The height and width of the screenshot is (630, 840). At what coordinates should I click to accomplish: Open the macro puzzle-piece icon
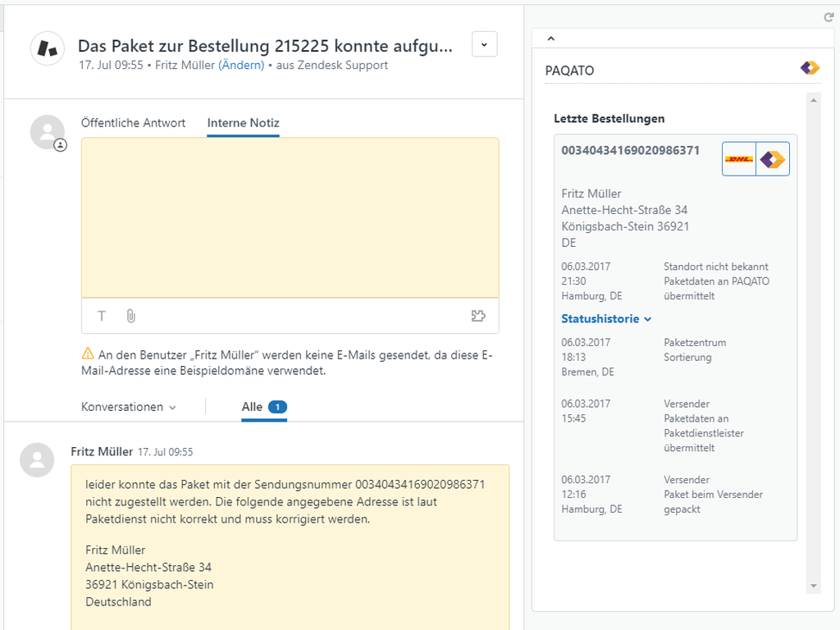pos(478,316)
